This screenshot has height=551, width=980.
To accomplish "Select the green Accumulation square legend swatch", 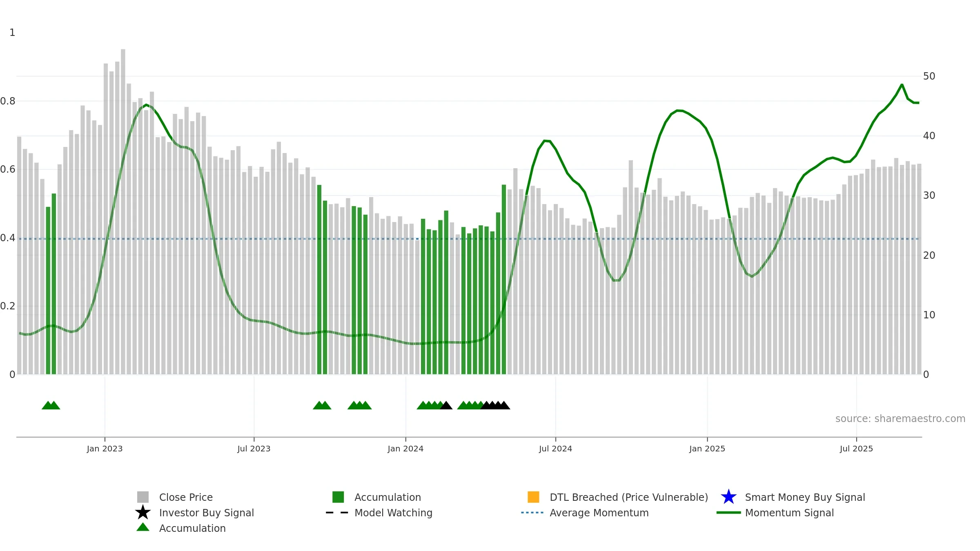I will click(x=338, y=497).
